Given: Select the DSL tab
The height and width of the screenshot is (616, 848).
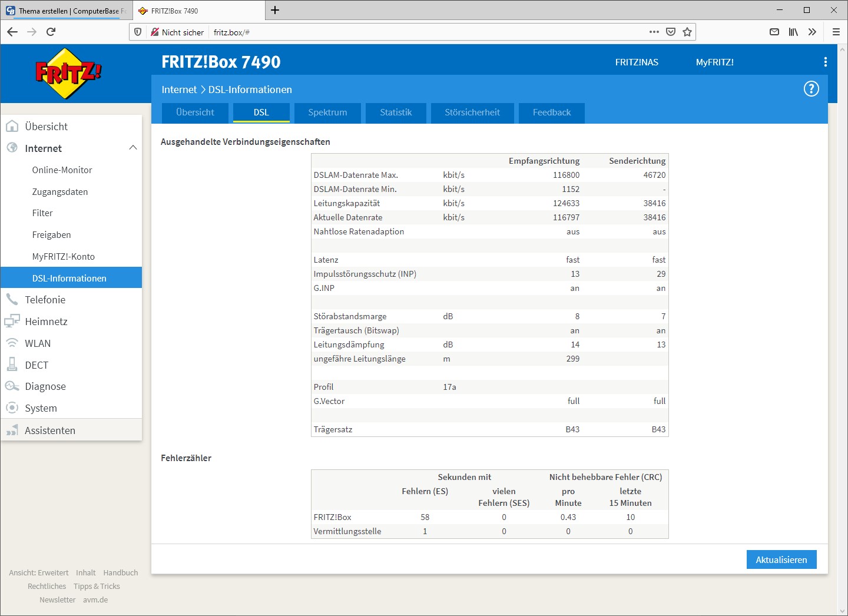Looking at the screenshot, I should 261,112.
